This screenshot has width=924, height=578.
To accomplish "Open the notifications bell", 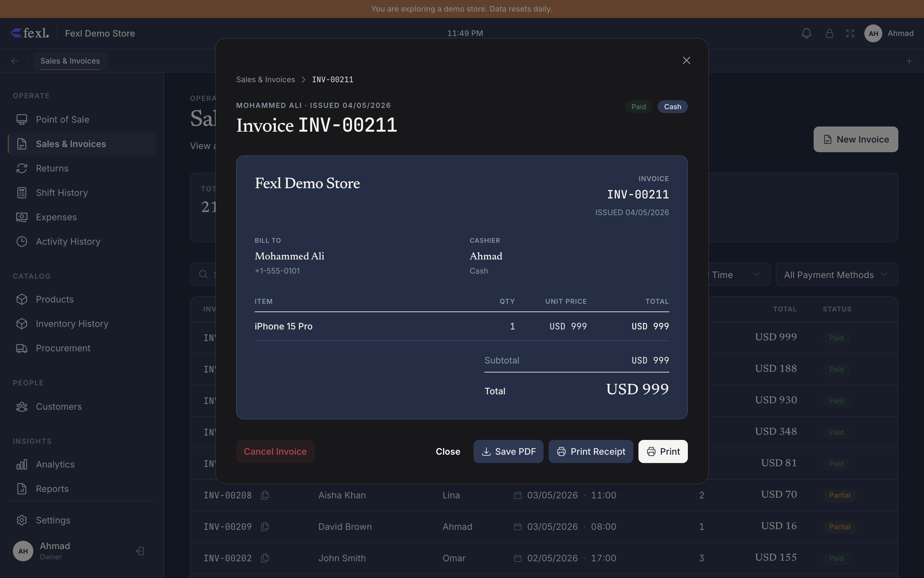I will (x=806, y=33).
